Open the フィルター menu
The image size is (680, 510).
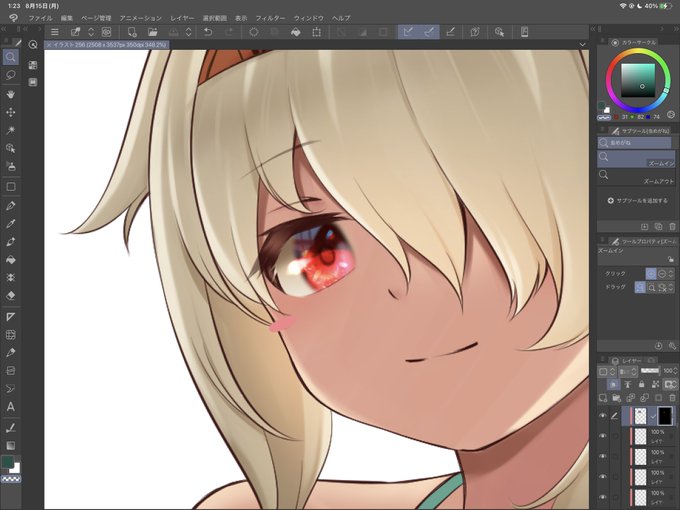[x=270, y=18]
